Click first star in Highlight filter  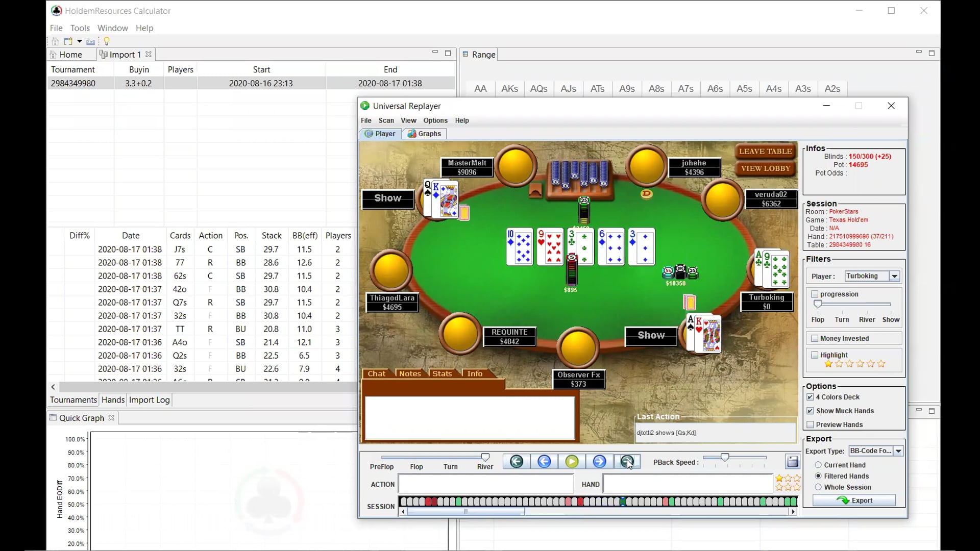(x=828, y=364)
